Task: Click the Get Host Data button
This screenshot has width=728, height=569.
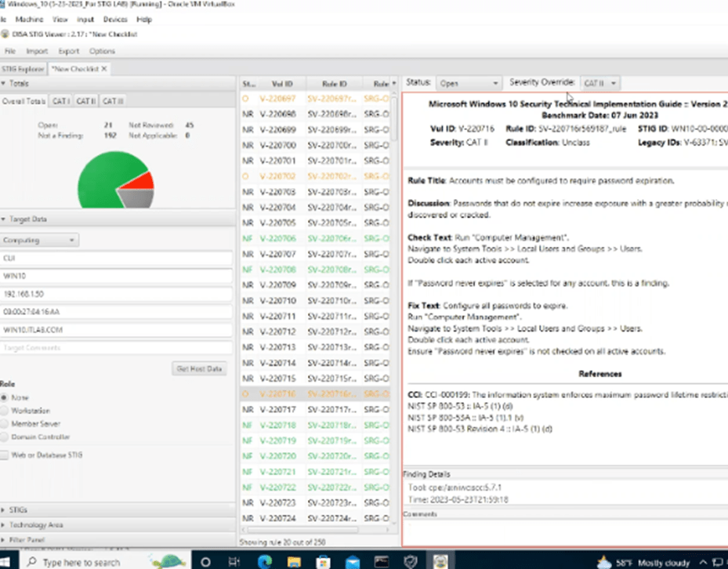Action: [199, 368]
